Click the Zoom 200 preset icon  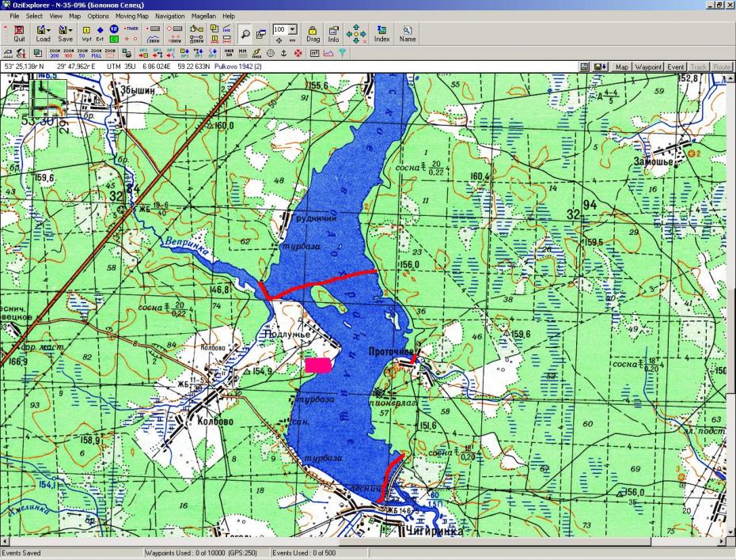tap(55, 53)
